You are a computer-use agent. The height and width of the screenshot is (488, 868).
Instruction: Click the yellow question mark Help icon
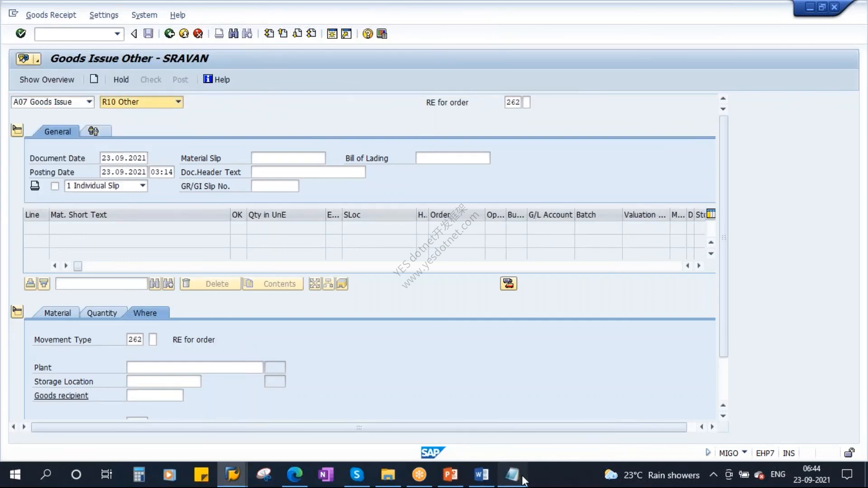point(368,34)
